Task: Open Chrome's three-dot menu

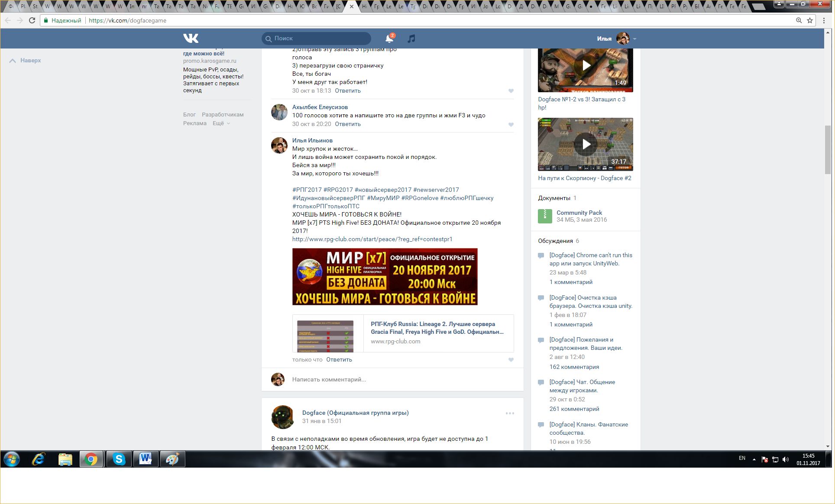Action: coord(824,20)
